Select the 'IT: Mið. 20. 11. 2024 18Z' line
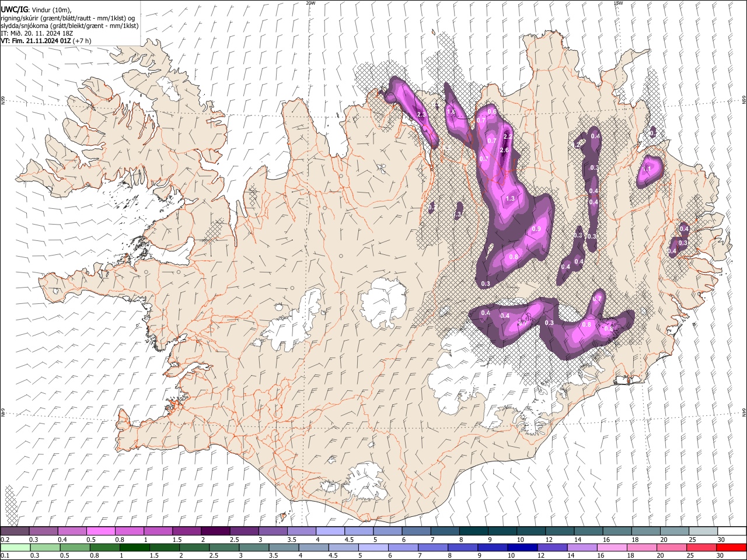This screenshot has width=747, height=560. click(37, 33)
